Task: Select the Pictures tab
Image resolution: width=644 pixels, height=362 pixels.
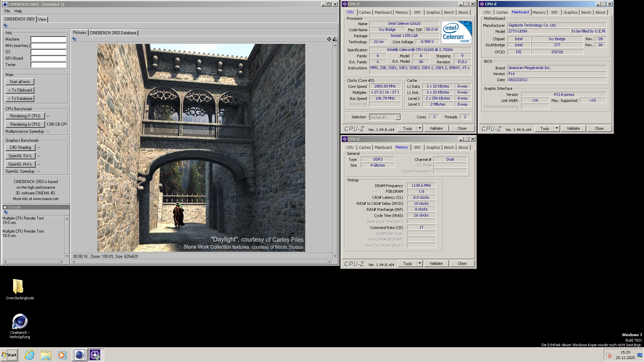Action: coord(79,33)
